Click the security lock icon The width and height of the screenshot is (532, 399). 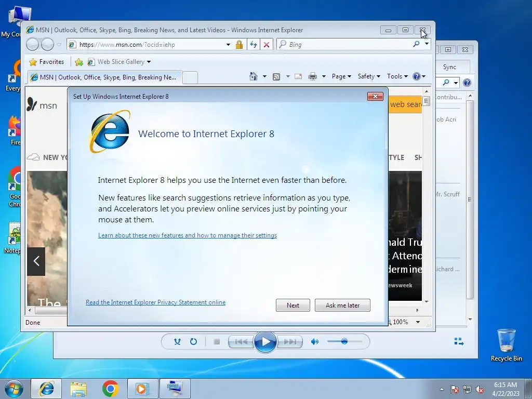click(239, 45)
